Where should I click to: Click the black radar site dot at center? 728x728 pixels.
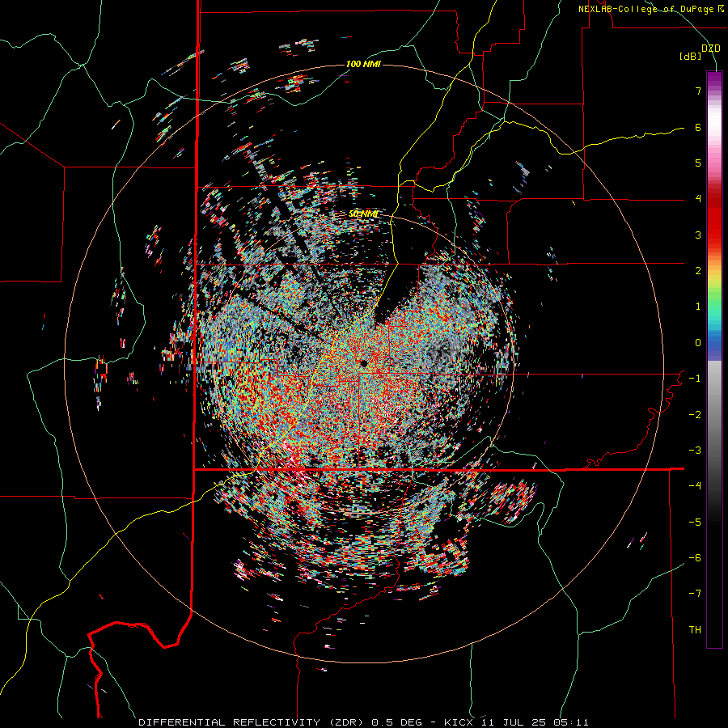[x=364, y=363]
